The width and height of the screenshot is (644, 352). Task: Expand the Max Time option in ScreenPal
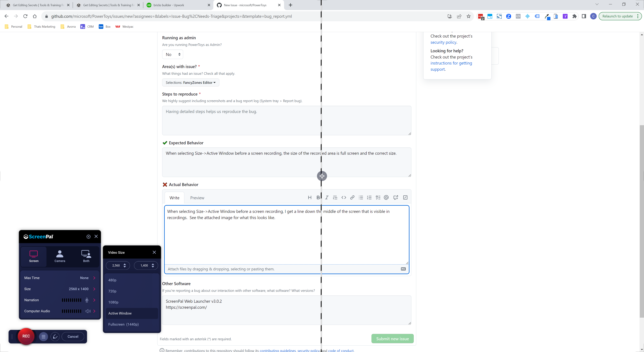94,278
